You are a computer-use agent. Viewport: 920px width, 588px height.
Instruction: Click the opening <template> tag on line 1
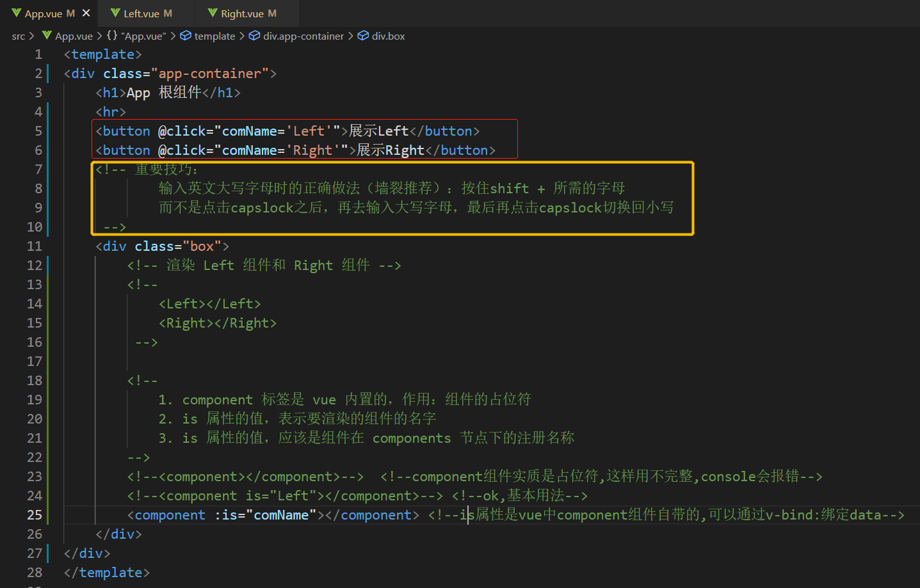(x=103, y=54)
